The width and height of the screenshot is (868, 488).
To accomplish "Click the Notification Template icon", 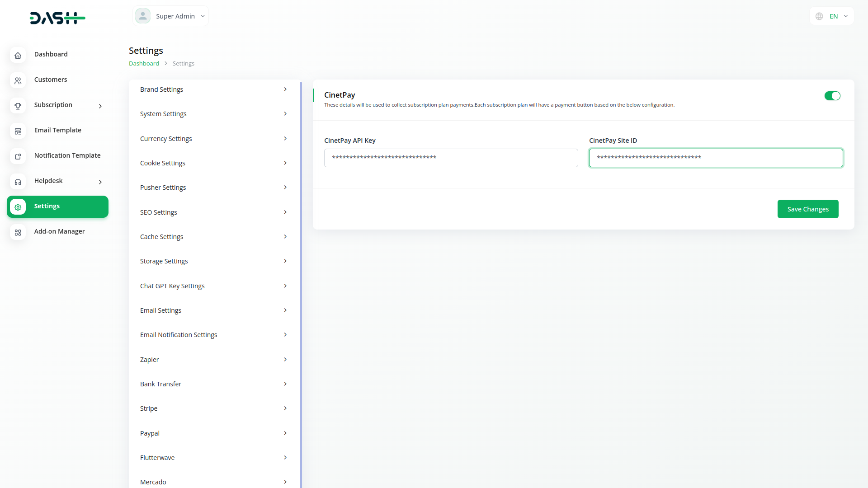I will point(18,156).
